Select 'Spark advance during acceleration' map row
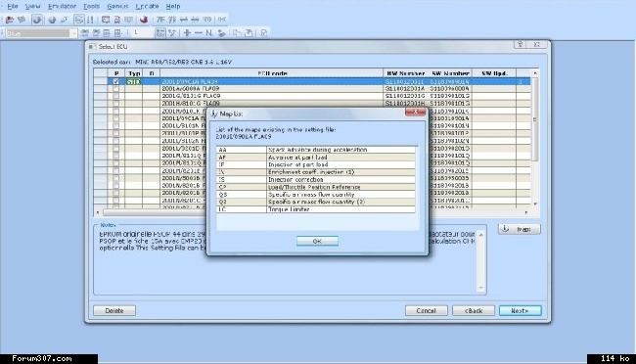Screen dimensions: 636x364 316,150
